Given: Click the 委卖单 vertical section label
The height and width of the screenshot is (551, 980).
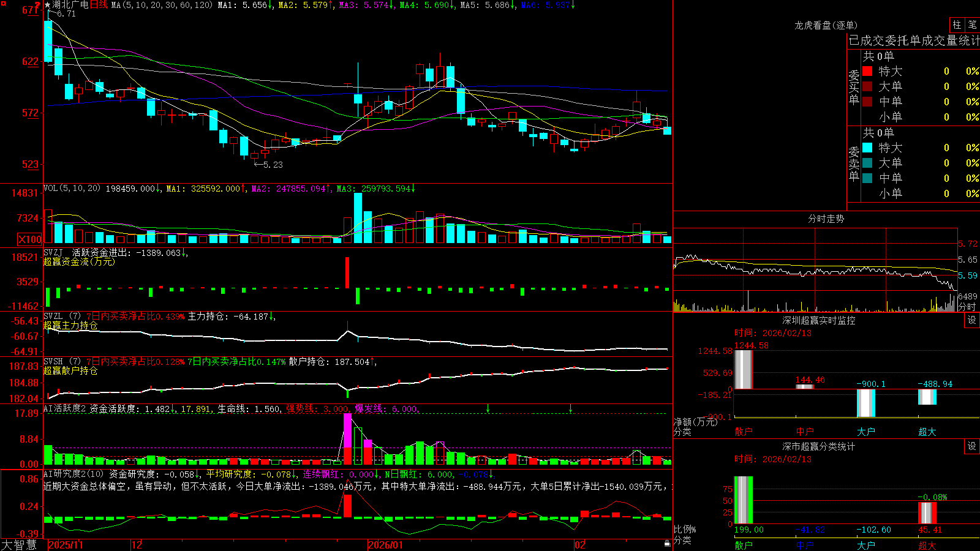Looking at the screenshot, I should coord(854,163).
